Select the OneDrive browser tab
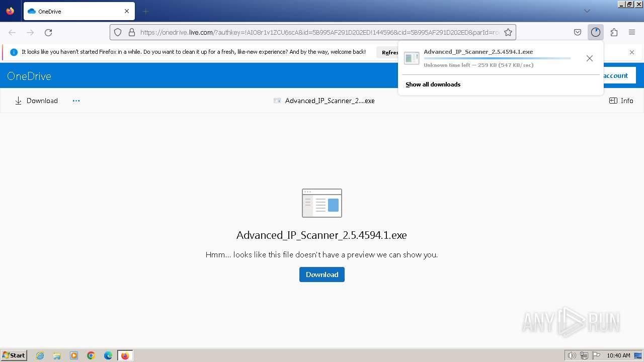This screenshot has width=644, height=362. 79,11
